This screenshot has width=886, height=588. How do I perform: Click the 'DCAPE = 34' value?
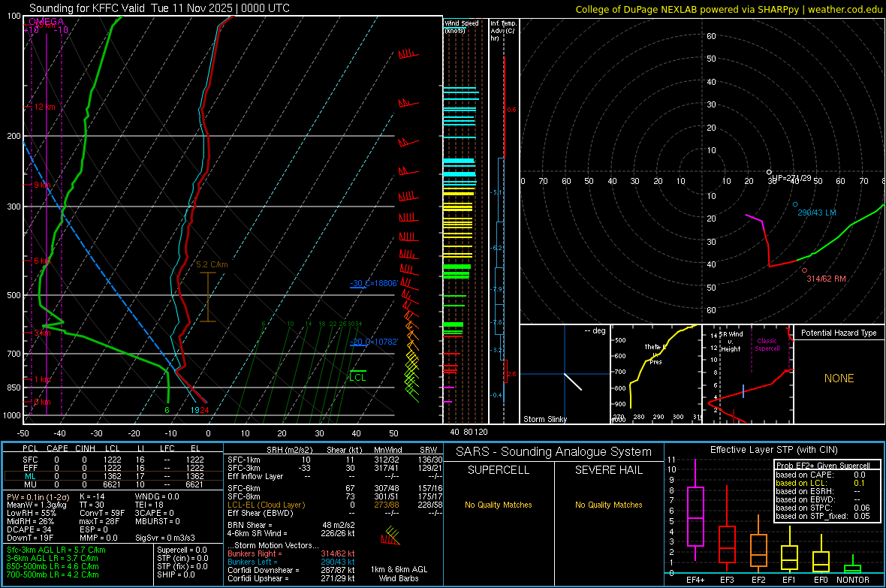pyautogui.click(x=29, y=529)
